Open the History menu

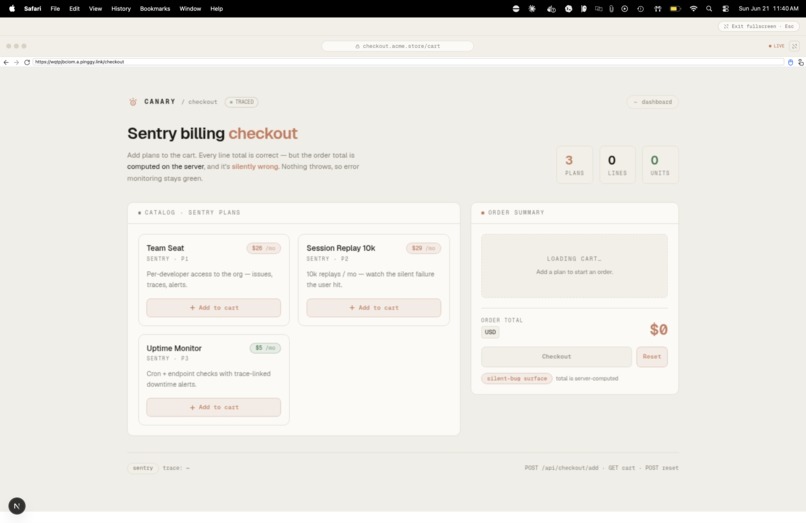[x=121, y=9]
